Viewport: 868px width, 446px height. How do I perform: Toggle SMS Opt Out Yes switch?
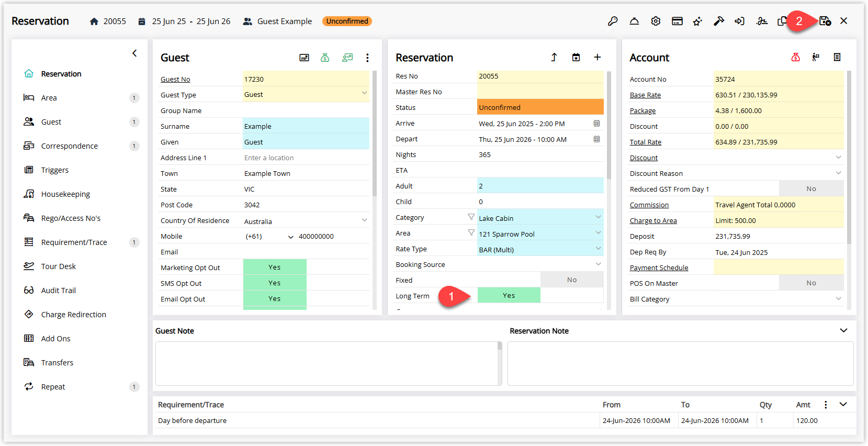(x=275, y=283)
